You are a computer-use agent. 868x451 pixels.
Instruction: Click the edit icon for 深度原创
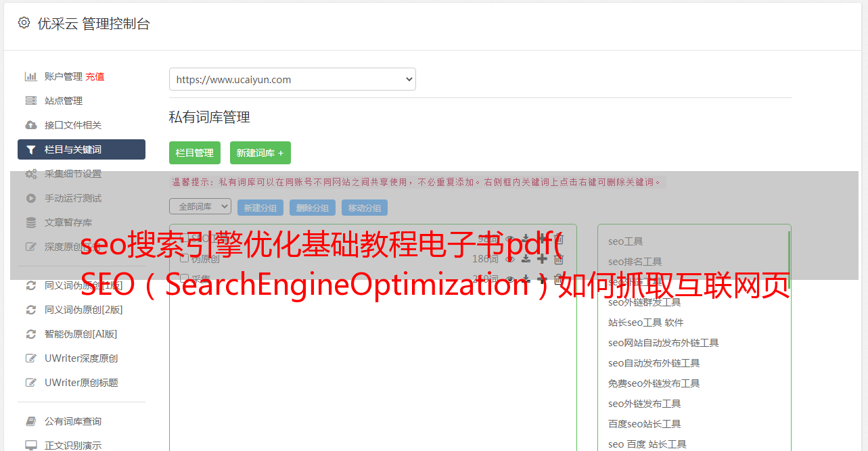coord(30,247)
